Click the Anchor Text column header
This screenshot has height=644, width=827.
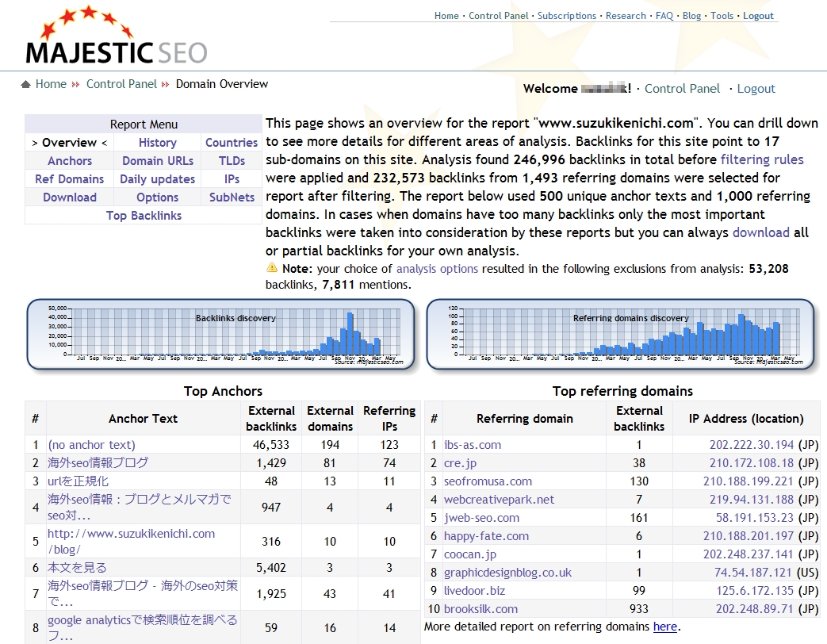(143, 419)
